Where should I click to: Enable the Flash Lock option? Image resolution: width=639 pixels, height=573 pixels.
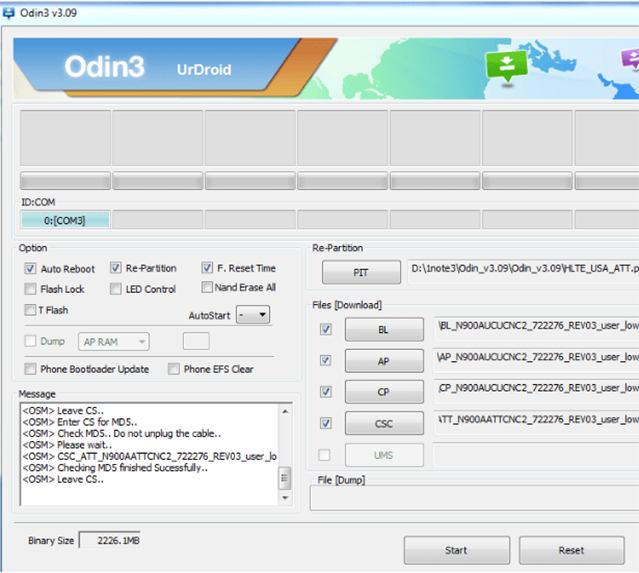30,289
